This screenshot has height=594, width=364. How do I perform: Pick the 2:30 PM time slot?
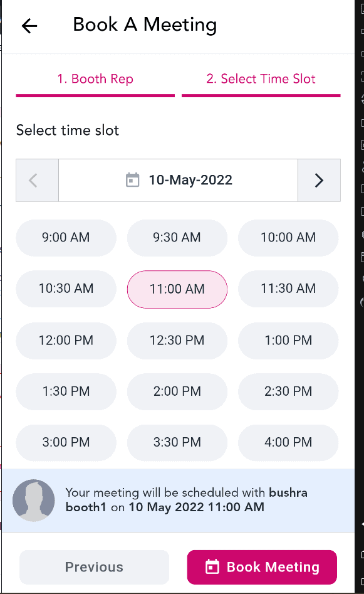click(288, 391)
